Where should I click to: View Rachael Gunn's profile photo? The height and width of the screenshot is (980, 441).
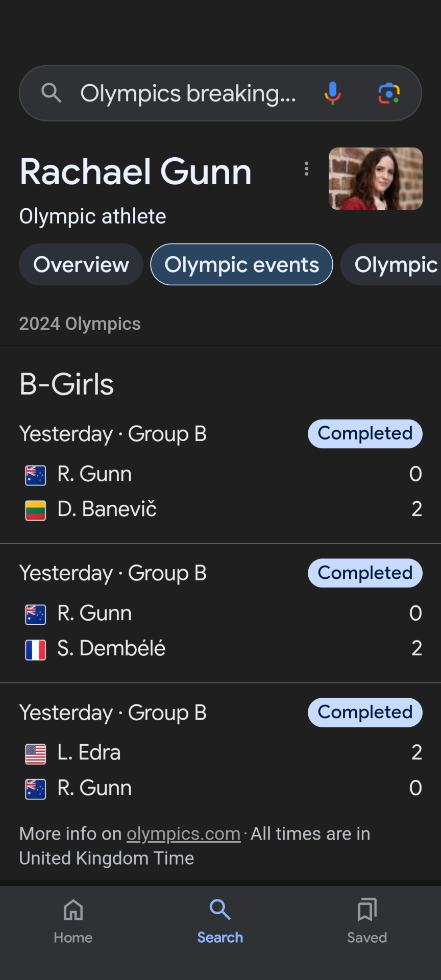tap(376, 179)
